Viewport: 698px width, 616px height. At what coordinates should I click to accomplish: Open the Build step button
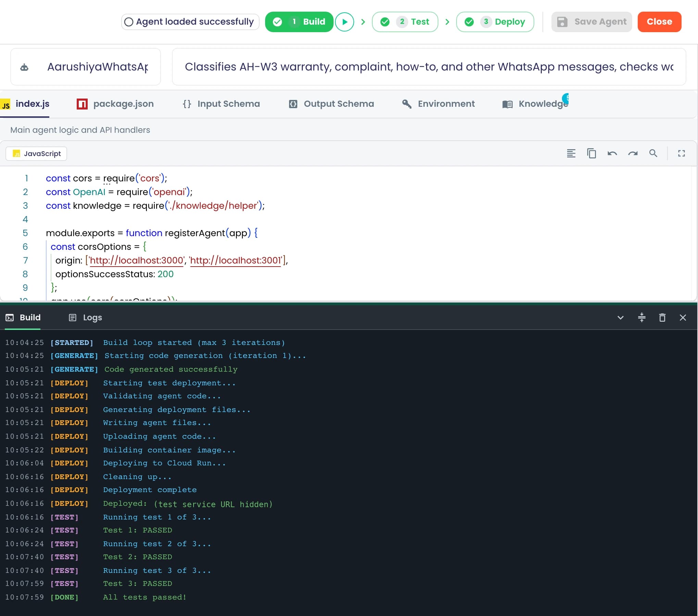pyautogui.click(x=299, y=22)
